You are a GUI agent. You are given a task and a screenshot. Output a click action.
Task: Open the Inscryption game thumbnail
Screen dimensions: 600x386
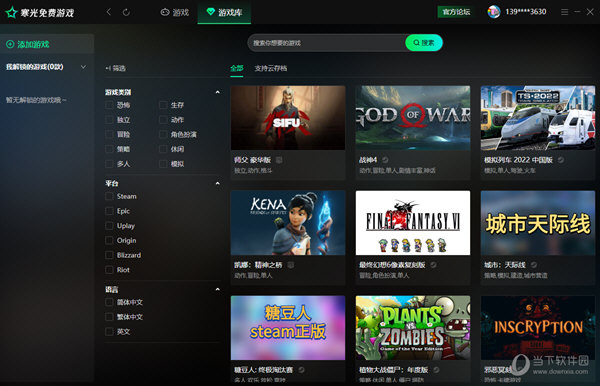[x=538, y=328]
